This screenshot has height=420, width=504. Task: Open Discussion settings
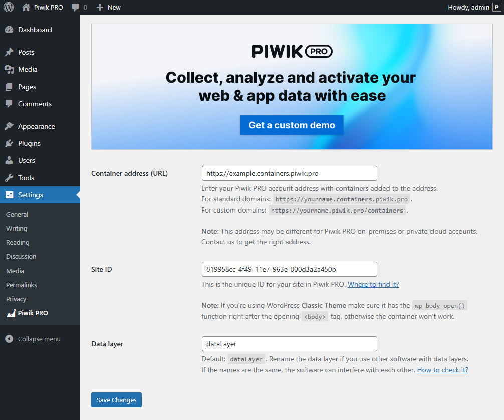pos(21,256)
